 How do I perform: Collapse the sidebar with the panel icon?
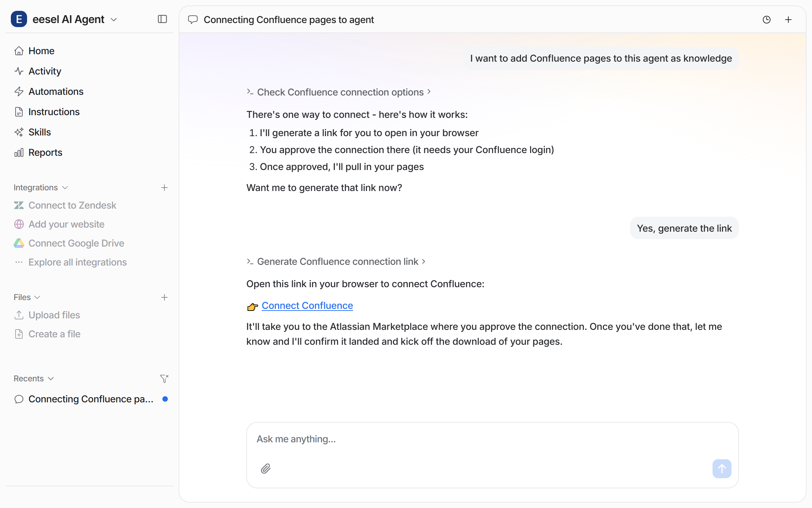[x=162, y=19]
